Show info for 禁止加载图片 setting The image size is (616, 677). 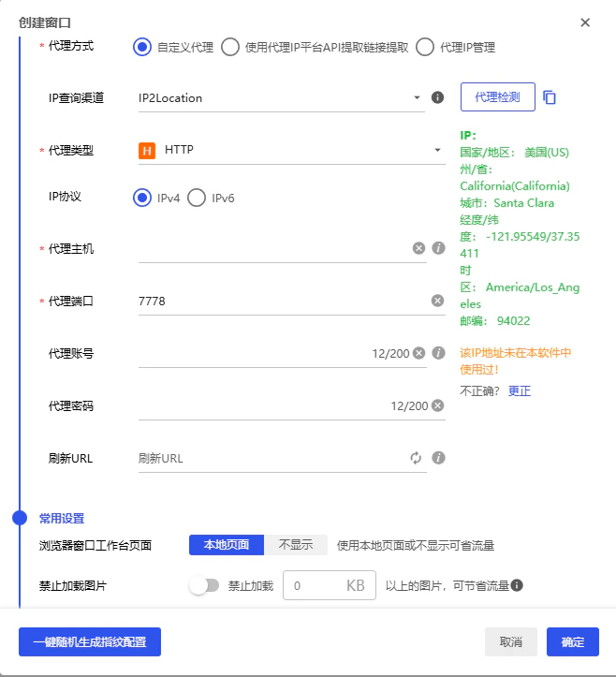tap(517, 585)
